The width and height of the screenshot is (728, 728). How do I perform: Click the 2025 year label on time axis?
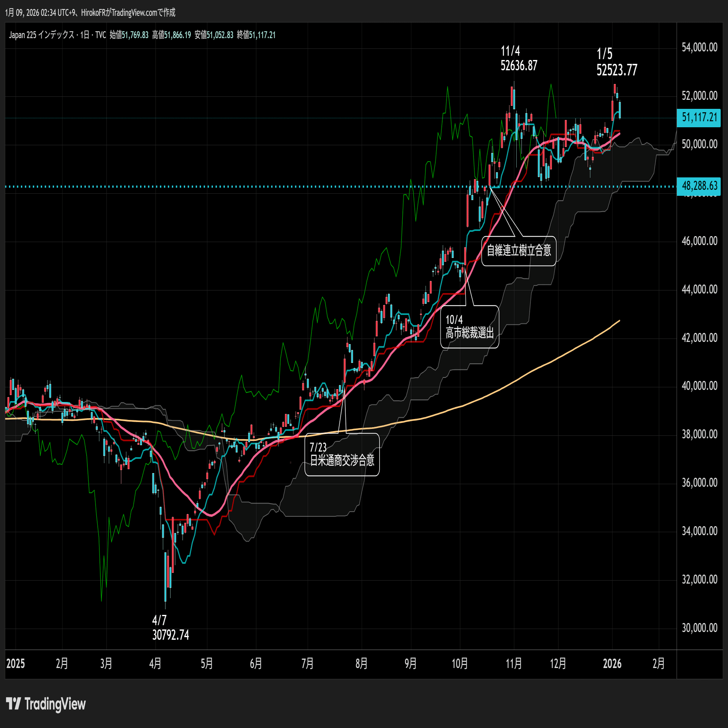(15, 664)
